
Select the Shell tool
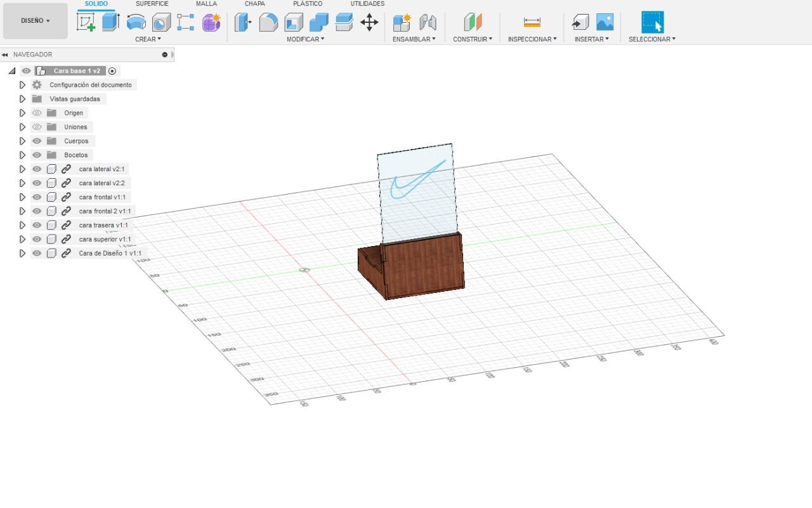coord(294,23)
